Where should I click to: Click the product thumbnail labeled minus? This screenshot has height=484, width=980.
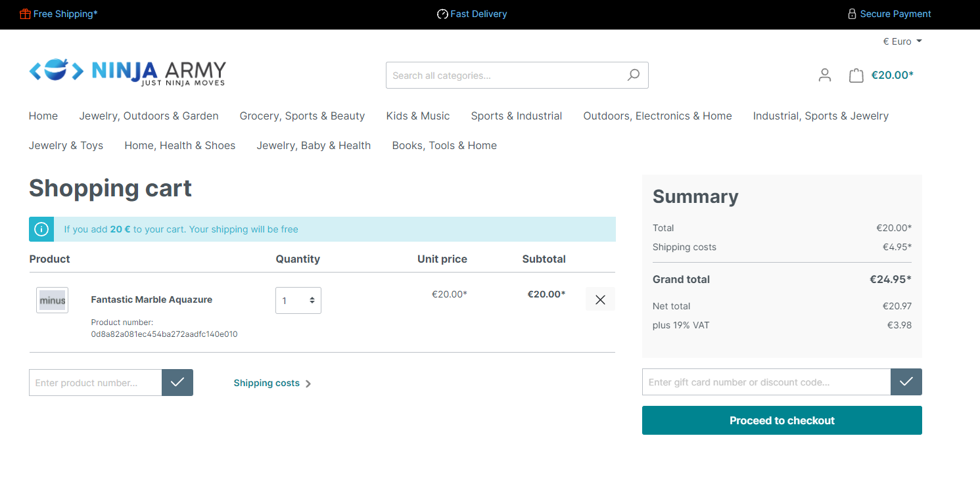coord(52,300)
